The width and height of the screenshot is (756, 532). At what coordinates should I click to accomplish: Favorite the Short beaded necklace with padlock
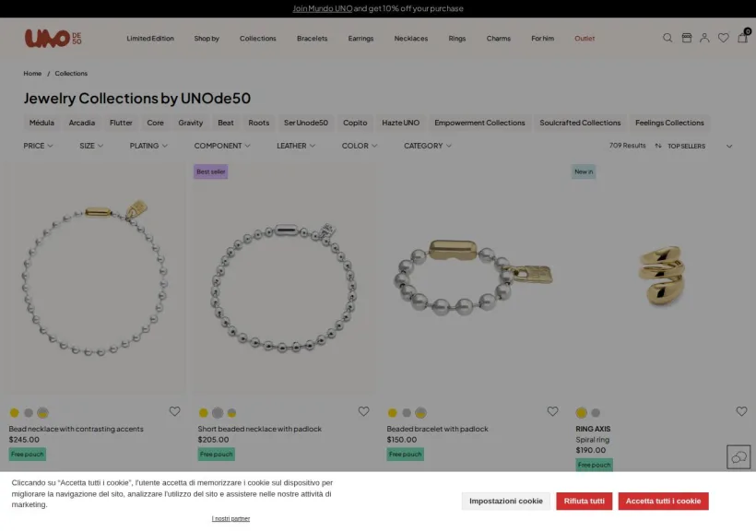click(x=363, y=411)
